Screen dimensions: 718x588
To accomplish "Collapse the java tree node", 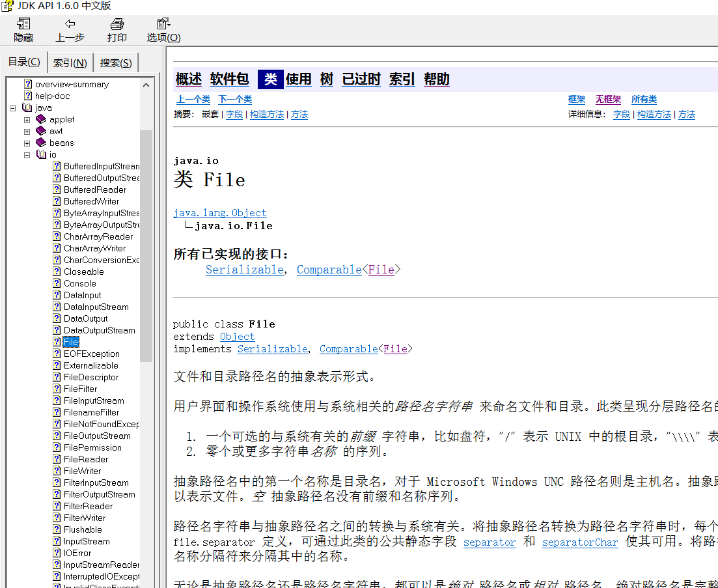I will point(13,108).
